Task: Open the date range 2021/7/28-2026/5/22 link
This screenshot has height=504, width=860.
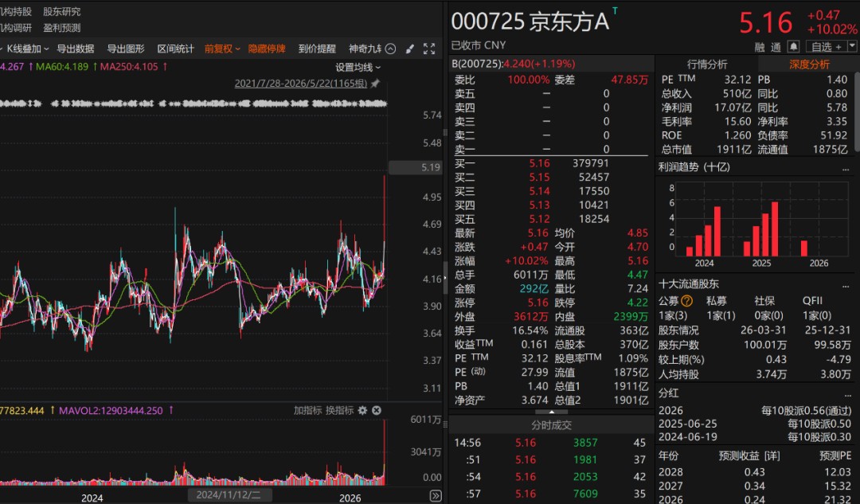Action: tap(301, 84)
